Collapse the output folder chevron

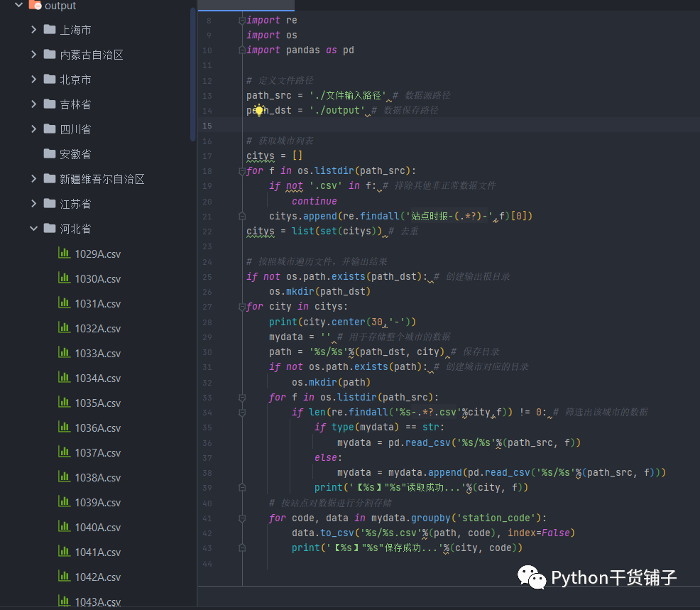pyautogui.click(x=18, y=5)
